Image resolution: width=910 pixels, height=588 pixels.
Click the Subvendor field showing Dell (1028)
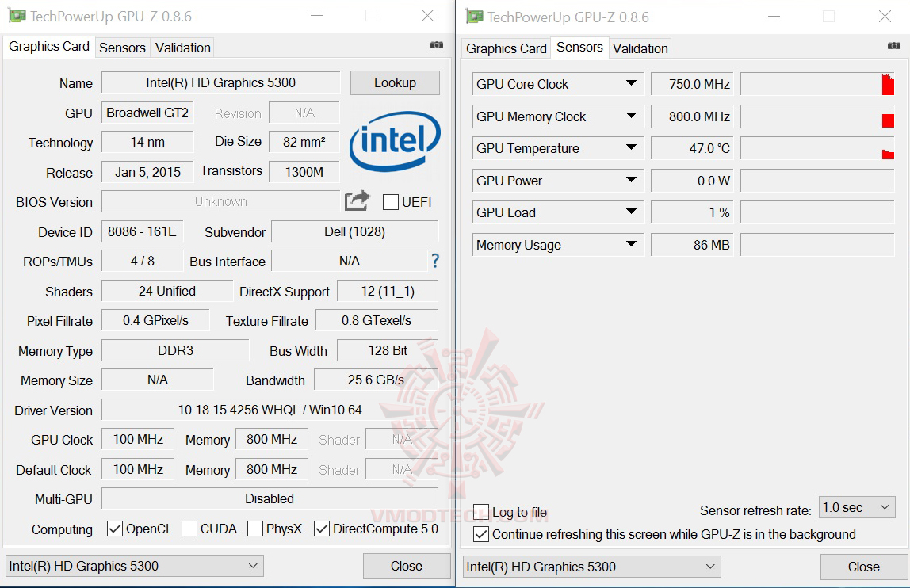354,231
